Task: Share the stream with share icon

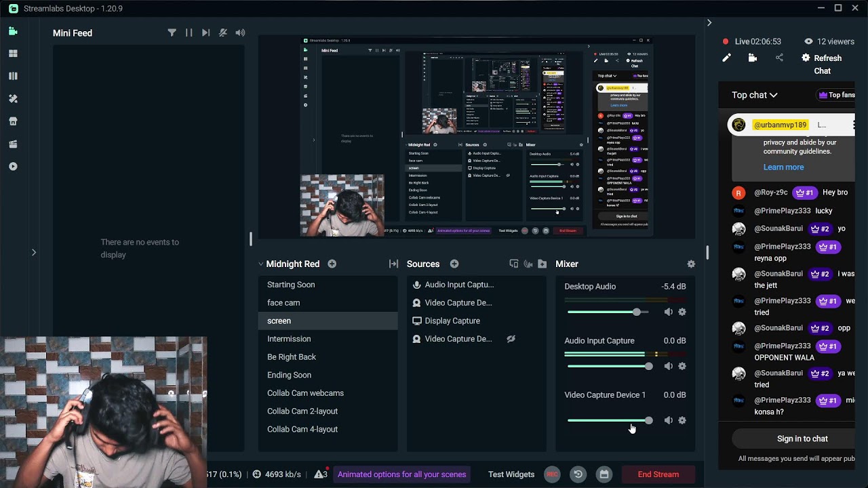Action: pos(779,58)
